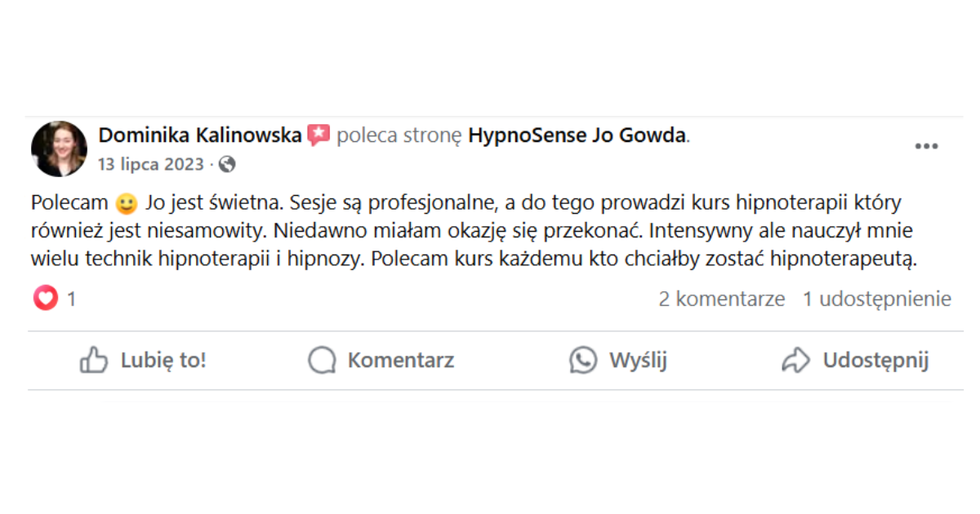Click the review text body of the post
The width and height of the screenshot is (980, 514).
coord(474,232)
